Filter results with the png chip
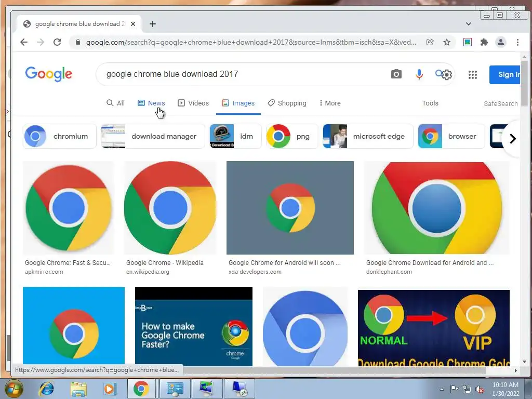Image resolution: width=532 pixels, height=399 pixels. 292,136
